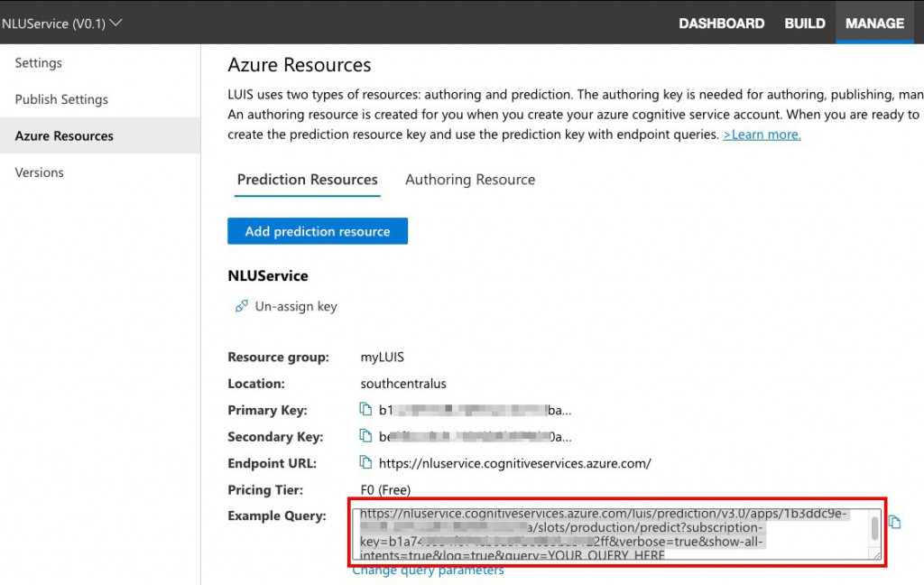Viewport: 924px width, 585px height.
Task: Click the pricing tier value F0 (Free)
Action: click(385, 489)
